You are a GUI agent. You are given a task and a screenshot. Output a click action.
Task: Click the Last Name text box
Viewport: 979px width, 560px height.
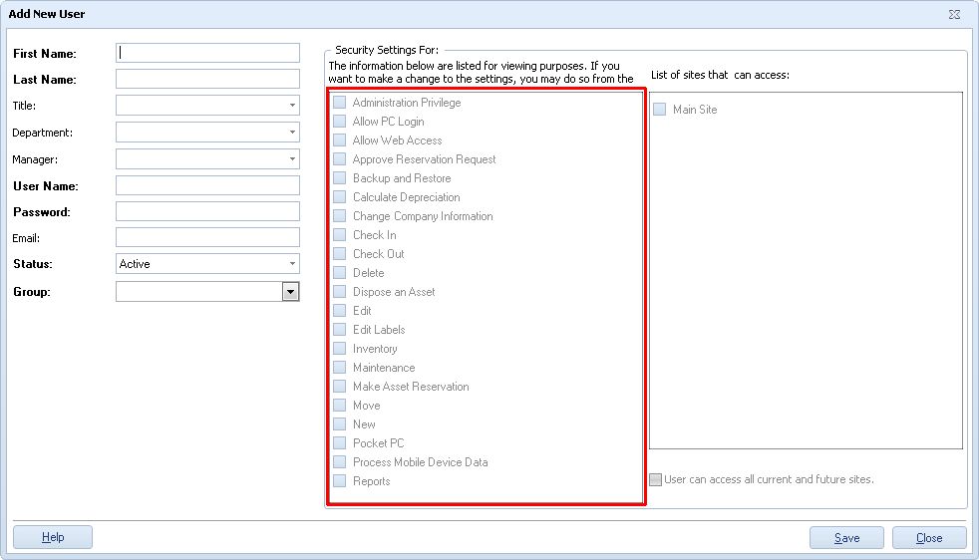207,79
